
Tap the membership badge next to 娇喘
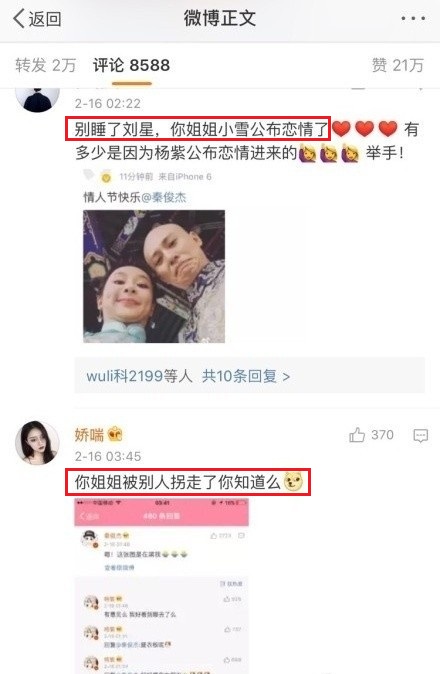[x=115, y=434]
